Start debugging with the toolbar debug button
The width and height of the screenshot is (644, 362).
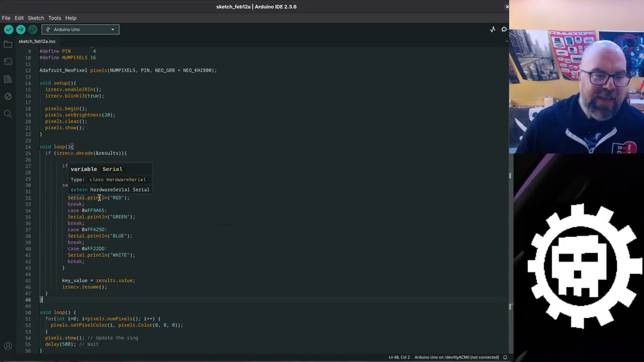(x=33, y=30)
